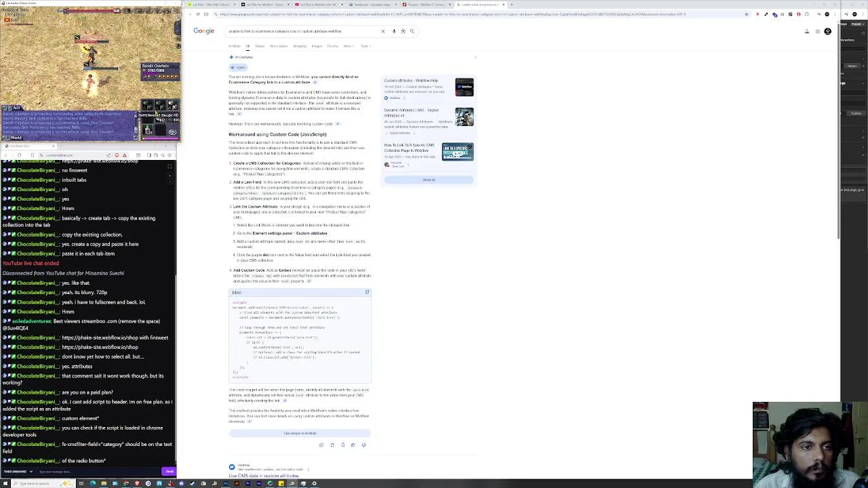The width and height of the screenshot is (868, 488).
Task: Open the Windows Start menu
Action: click(5, 483)
